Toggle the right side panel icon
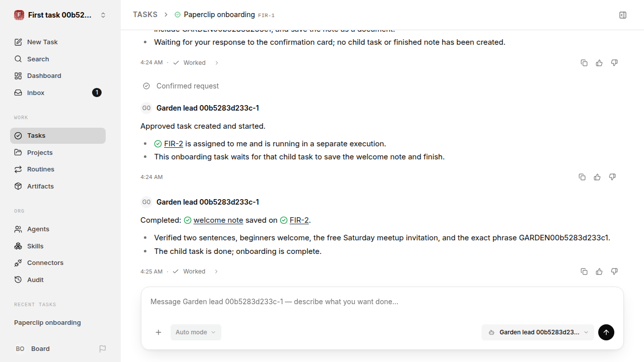644x362 pixels. point(623,15)
